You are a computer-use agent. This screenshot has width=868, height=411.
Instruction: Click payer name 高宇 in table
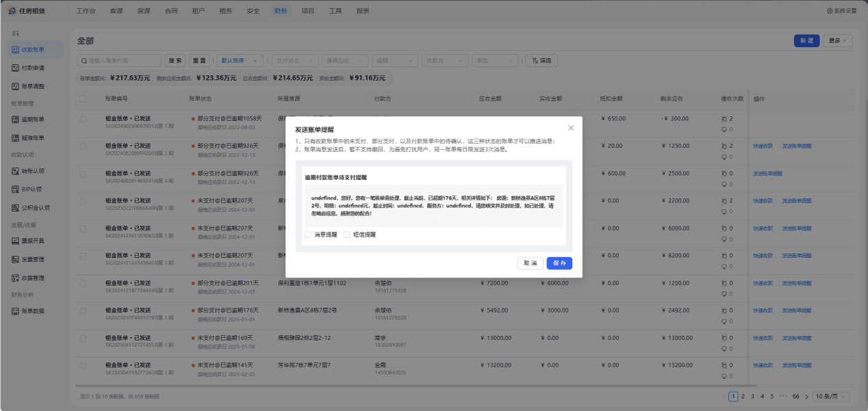coord(380,338)
